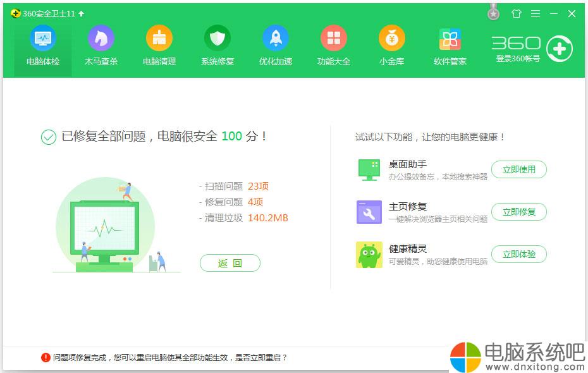588x373 pixels.
Task: Open 木马查杀 trojan scan icon
Action: point(101,38)
